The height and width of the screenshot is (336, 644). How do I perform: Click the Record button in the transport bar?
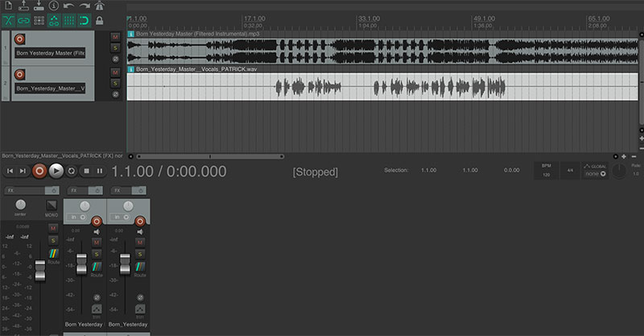(x=39, y=171)
